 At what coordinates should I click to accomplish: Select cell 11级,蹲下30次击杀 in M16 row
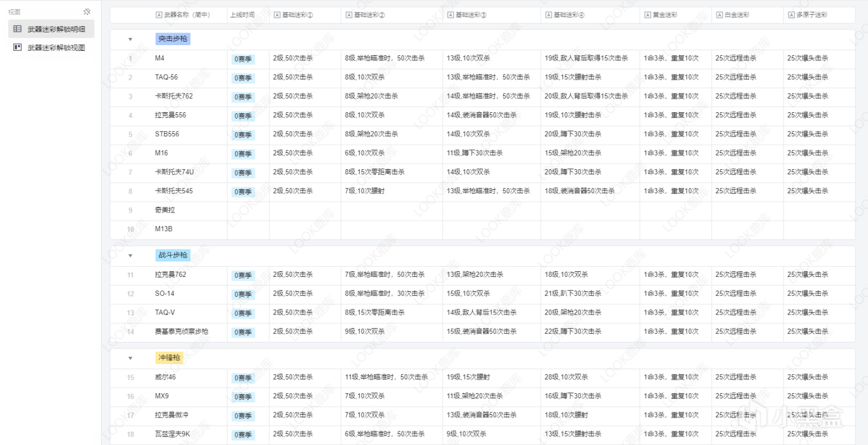click(492, 154)
